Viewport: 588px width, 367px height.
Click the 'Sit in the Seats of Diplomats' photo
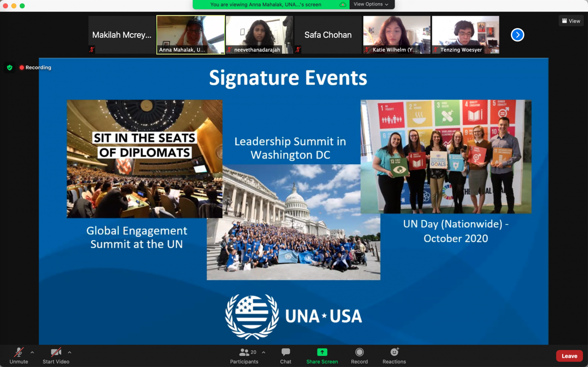click(x=145, y=159)
